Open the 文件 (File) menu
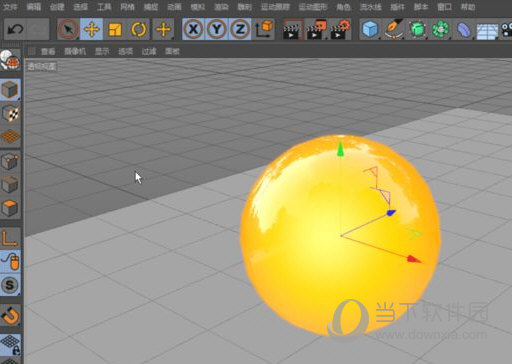The image size is (512, 364). point(10,7)
